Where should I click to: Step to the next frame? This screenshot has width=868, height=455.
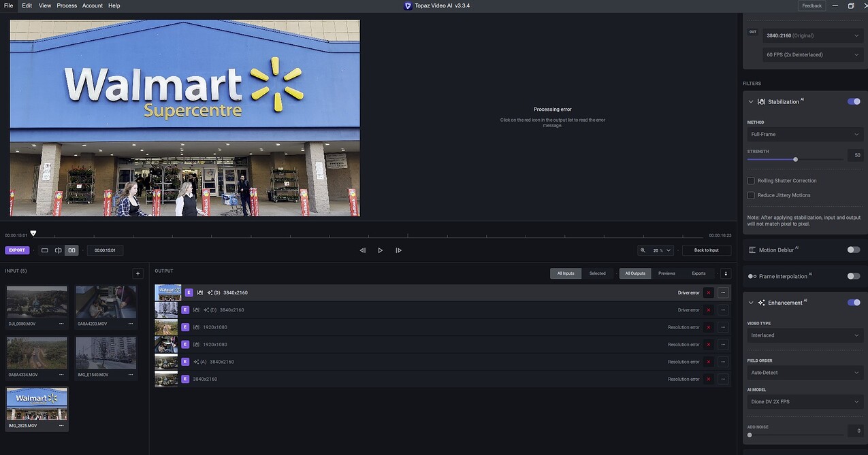(x=398, y=250)
